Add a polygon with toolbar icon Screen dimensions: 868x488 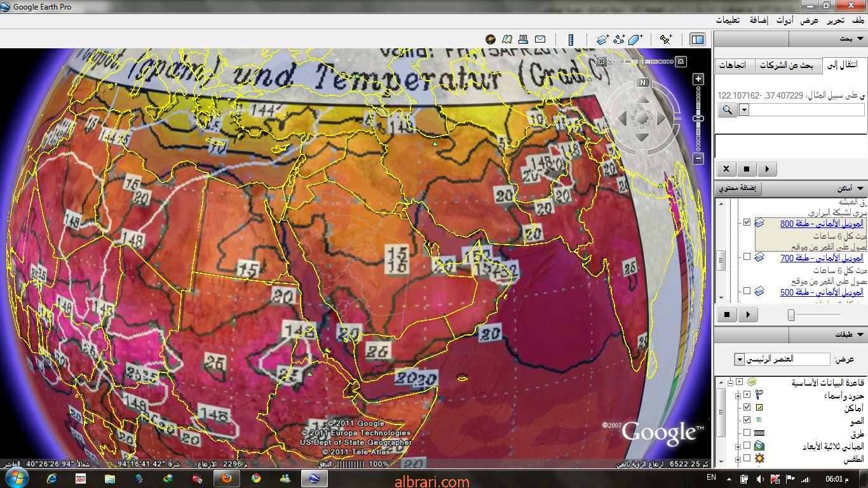click(635, 39)
